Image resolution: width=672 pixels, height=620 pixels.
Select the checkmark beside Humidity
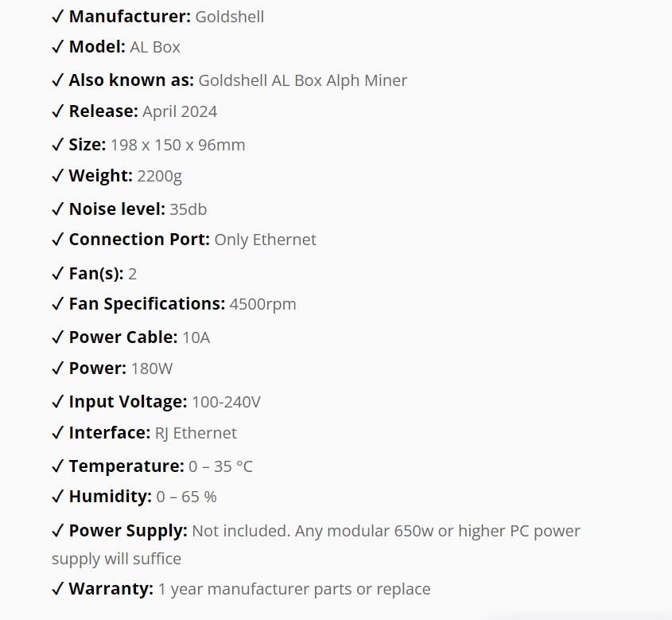coord(57,497)
